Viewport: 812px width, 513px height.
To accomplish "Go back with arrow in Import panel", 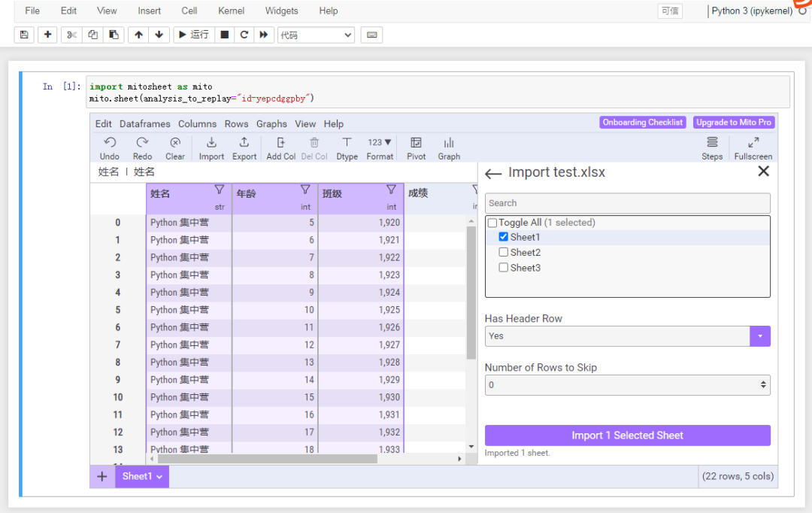I will (x=493, y=174).
